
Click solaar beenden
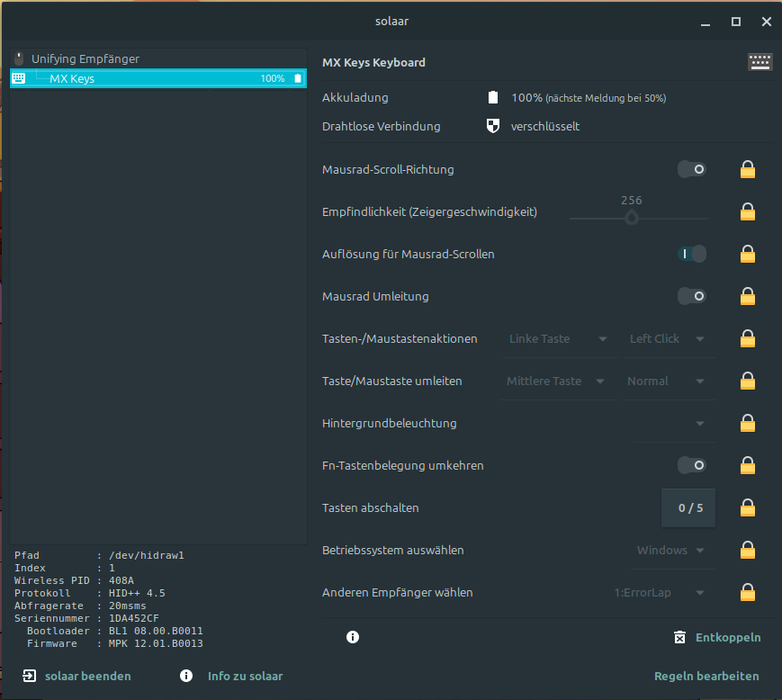click(x=77, y=676)
